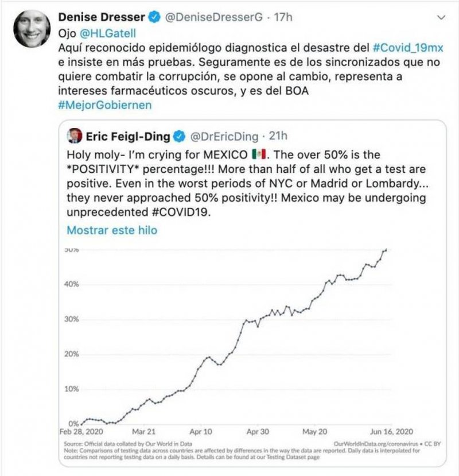The width and height of the screenshot is (459, 476).
Task: Click the 17h tweet timestamp
Action: click(283, 17)
